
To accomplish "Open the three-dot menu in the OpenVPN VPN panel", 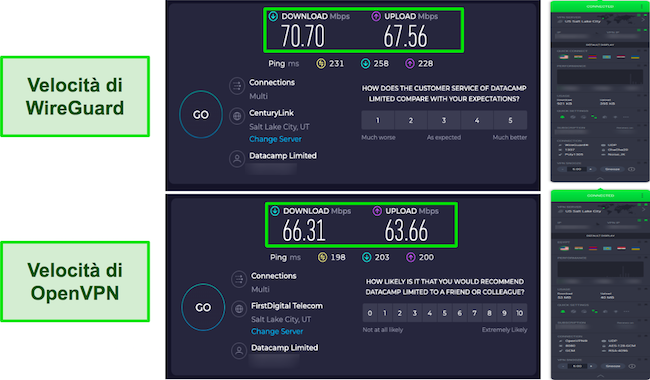I will tap(643, 196).
